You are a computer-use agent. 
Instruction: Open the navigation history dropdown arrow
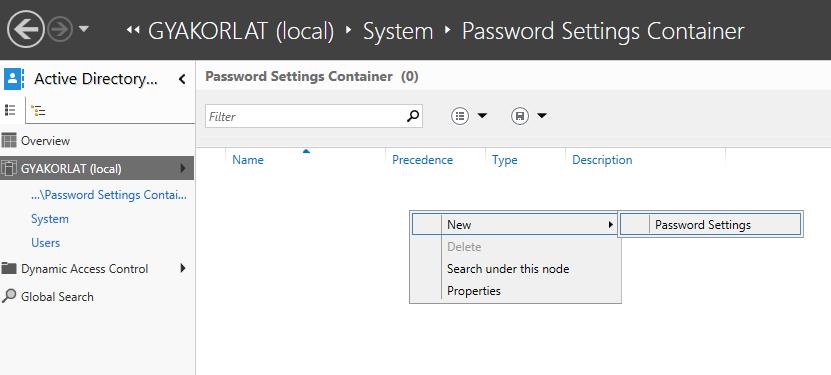pyautogui.click(x=84, y=29)
